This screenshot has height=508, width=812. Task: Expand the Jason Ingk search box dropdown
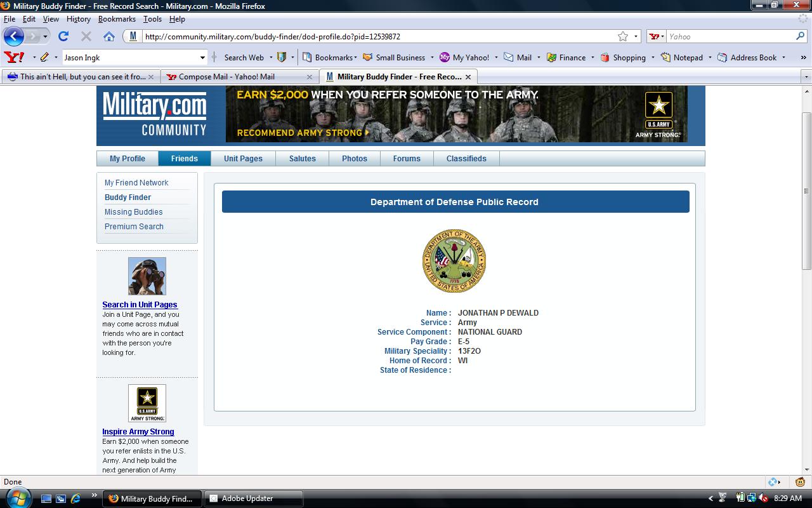point(202,57)
